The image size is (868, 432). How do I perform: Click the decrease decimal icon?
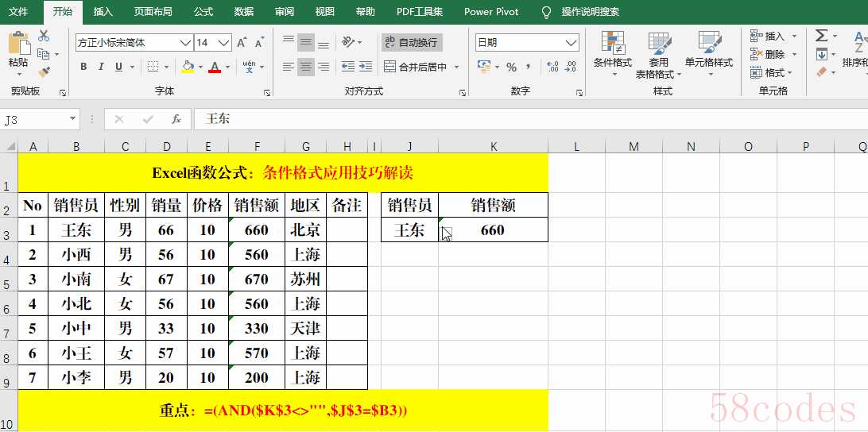coord(570,67)
